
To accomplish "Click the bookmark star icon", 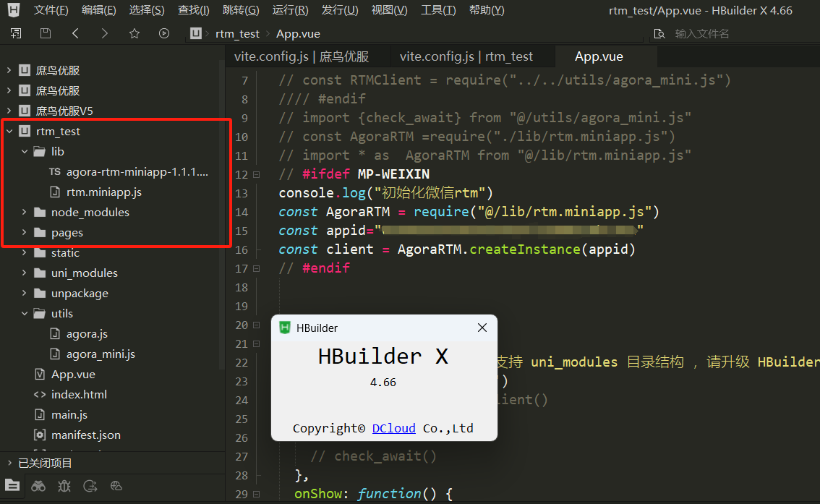I will pos(134,33).
